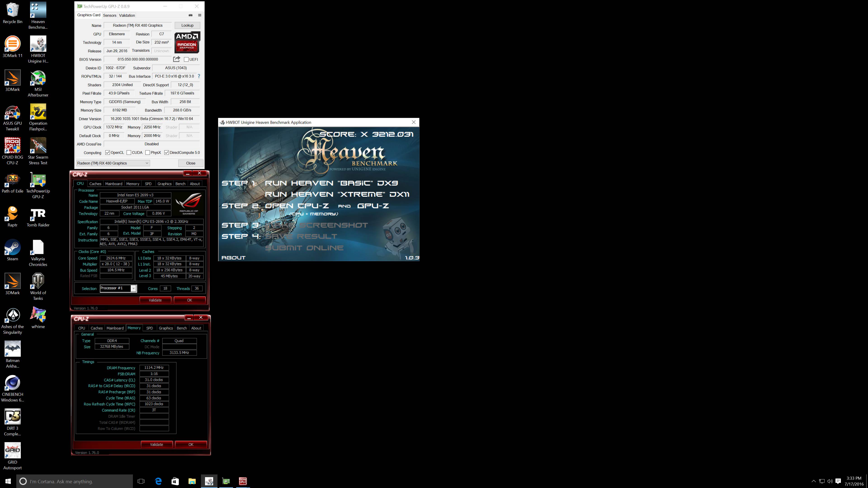The height and width of the screenshot is (488, 868).
Task: Toggle DirectCompute 5.0 checkbox
Action: click(x=166, y=152)
